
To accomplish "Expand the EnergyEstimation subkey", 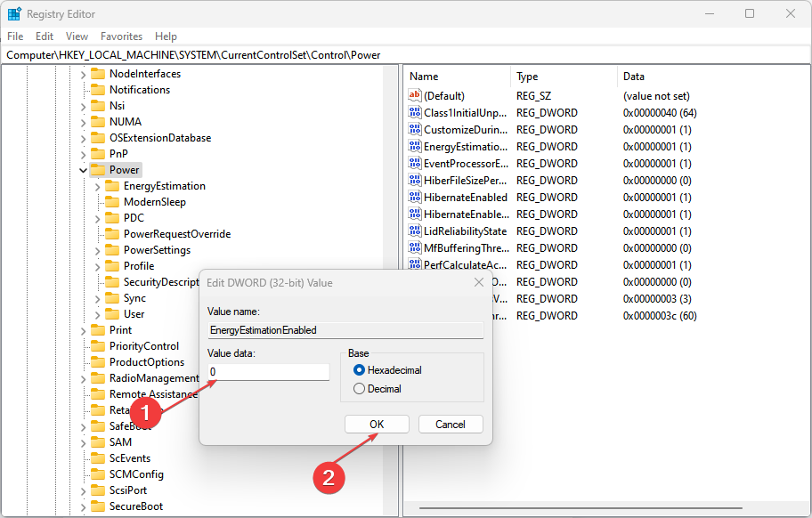I will click(x=97, y=186).
